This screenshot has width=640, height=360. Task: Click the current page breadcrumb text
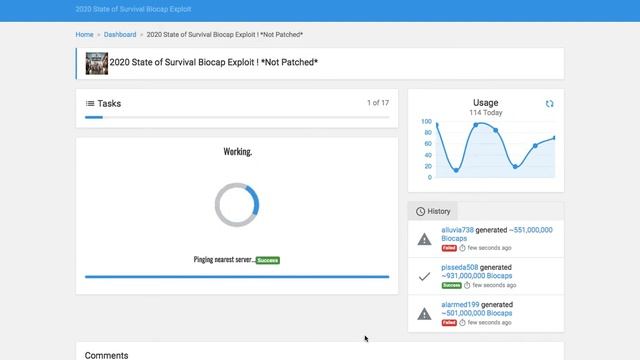point(224,35)
